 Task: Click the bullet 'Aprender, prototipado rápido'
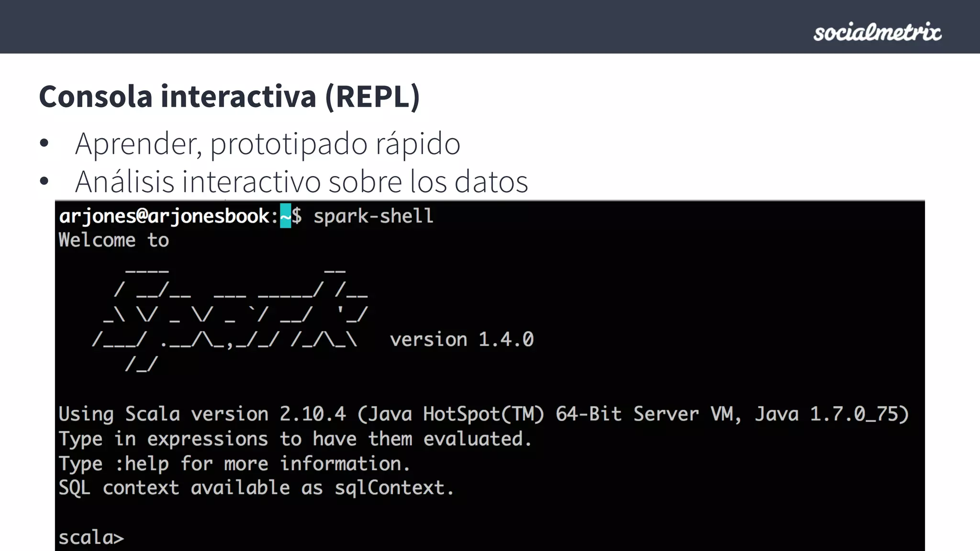(x=267, y=143)
